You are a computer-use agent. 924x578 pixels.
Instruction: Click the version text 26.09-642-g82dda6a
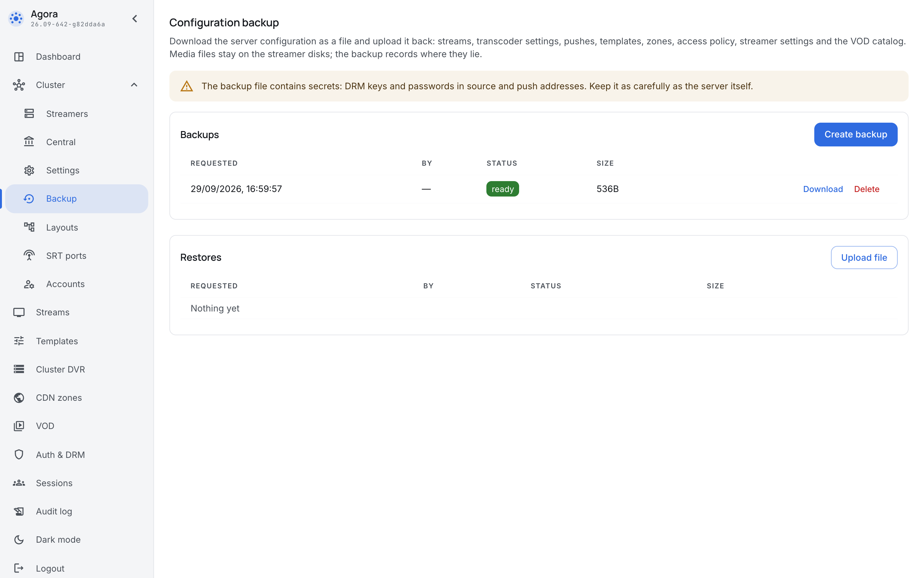(x=68, y=24)
